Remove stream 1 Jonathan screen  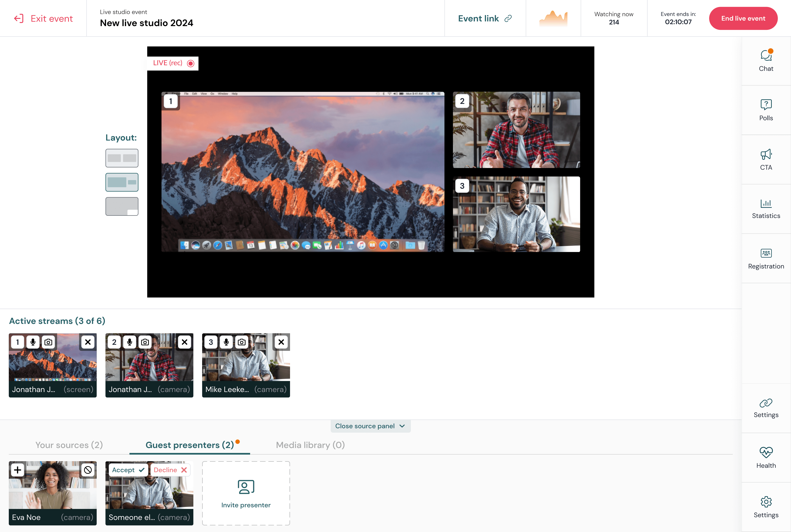(88, 342)
